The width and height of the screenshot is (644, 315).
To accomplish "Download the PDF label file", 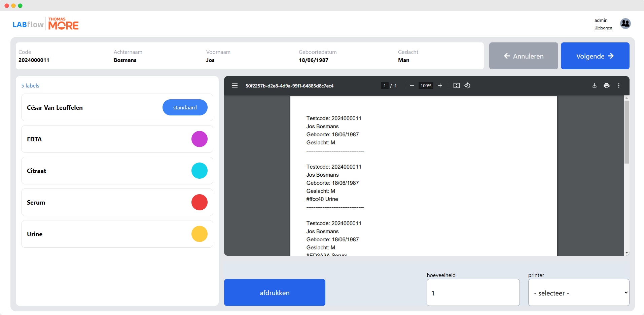I will click(x=595, y=86).
